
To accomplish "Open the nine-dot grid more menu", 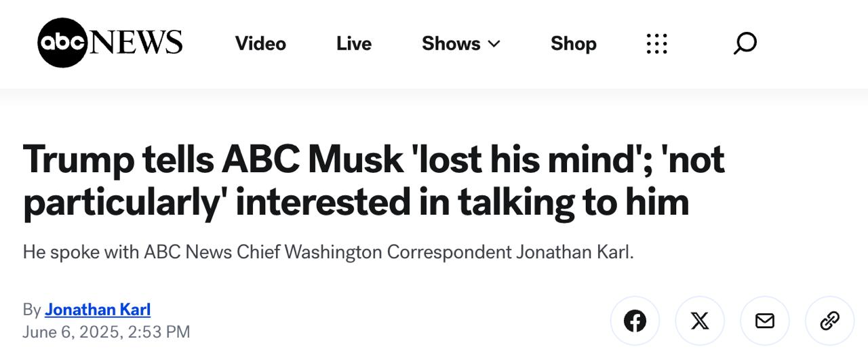I will click(656, 43).
